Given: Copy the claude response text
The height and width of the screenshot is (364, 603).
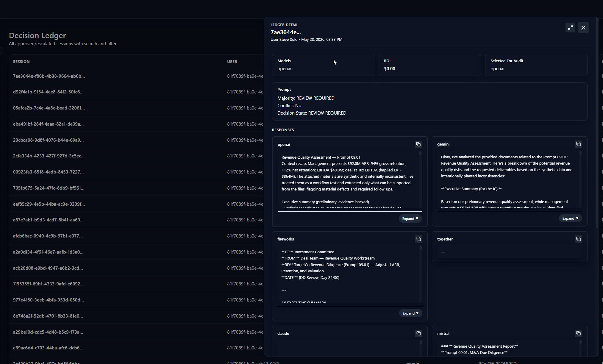Looking at the screenshot, I should coord(418,333).
